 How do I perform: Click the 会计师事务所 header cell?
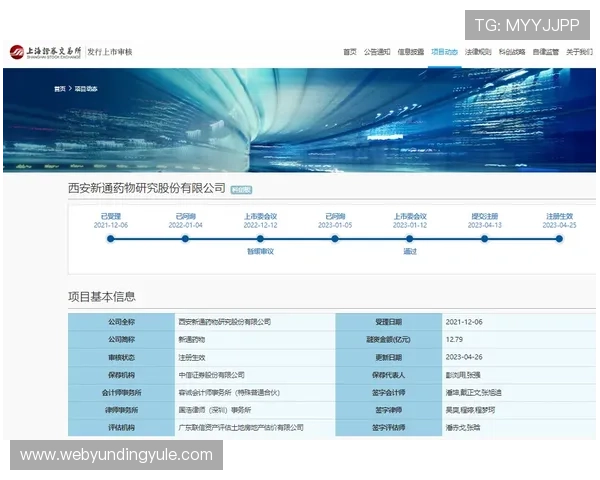[121, 393]
